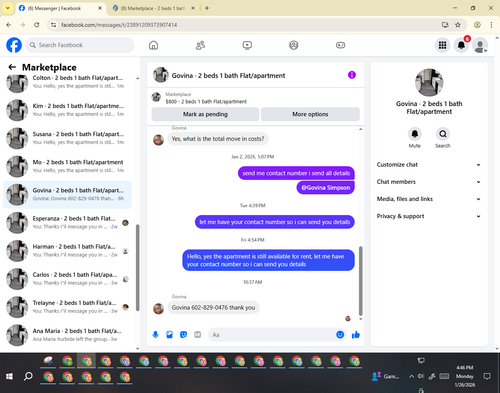Expand Chat members section
The height and width of the screenshot is (393, 500).
(429, 182)
